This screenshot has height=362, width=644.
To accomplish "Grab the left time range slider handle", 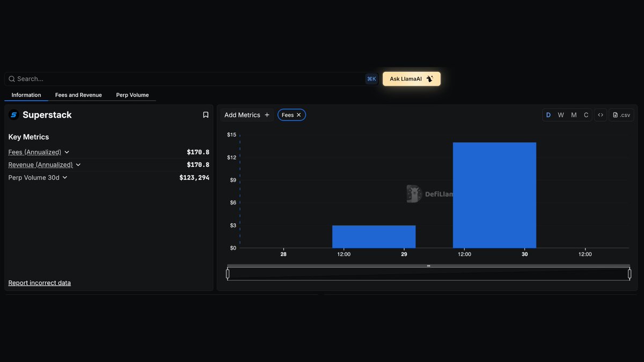I will pyautogui.click(x=228, y=274).
